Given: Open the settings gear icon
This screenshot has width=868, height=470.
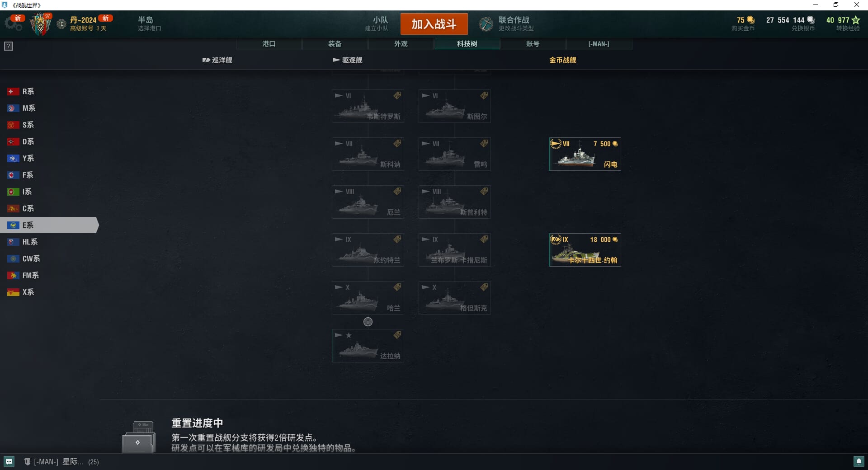Looking at the screenshot, I should (x=14, y=24).
